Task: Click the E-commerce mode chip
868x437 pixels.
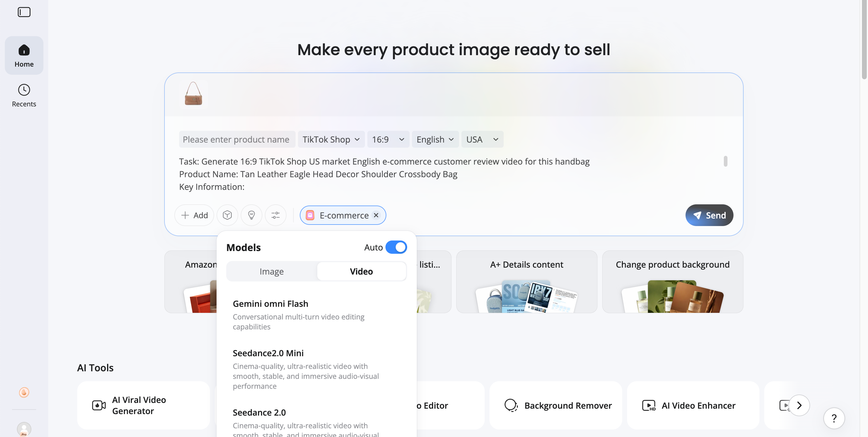Action: (343, 215)
